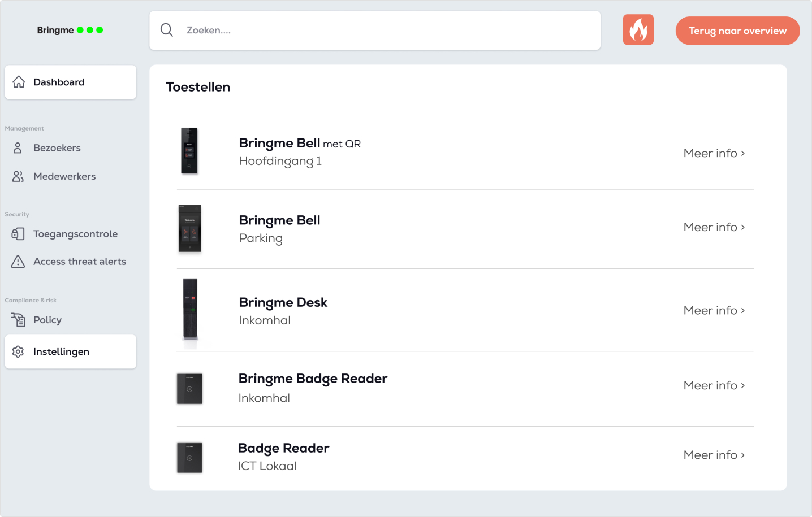Screen dimensions: 812x517
Task: Click the ICT Lokaal Badge Reader image
Action: (189, 458)
